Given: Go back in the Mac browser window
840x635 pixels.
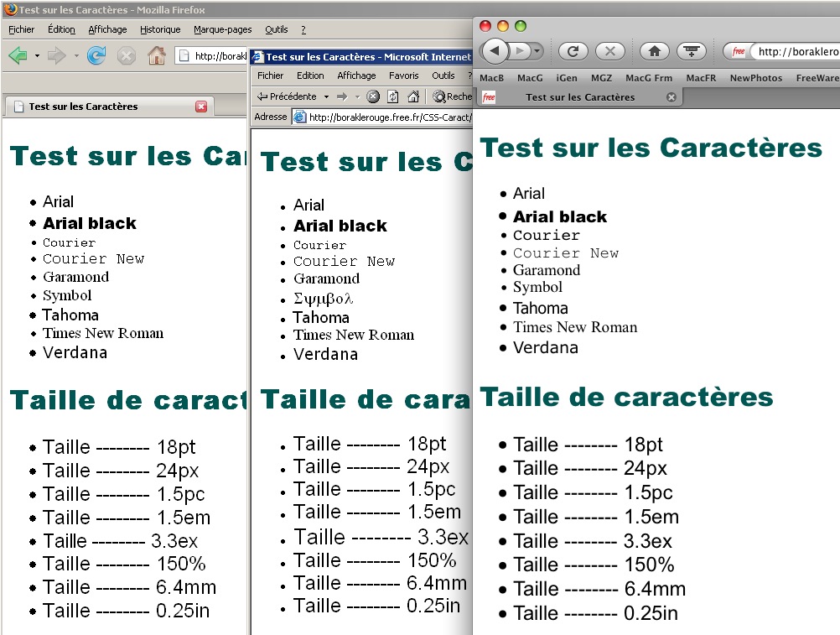Looking at the screenshot, I should 495,51.
